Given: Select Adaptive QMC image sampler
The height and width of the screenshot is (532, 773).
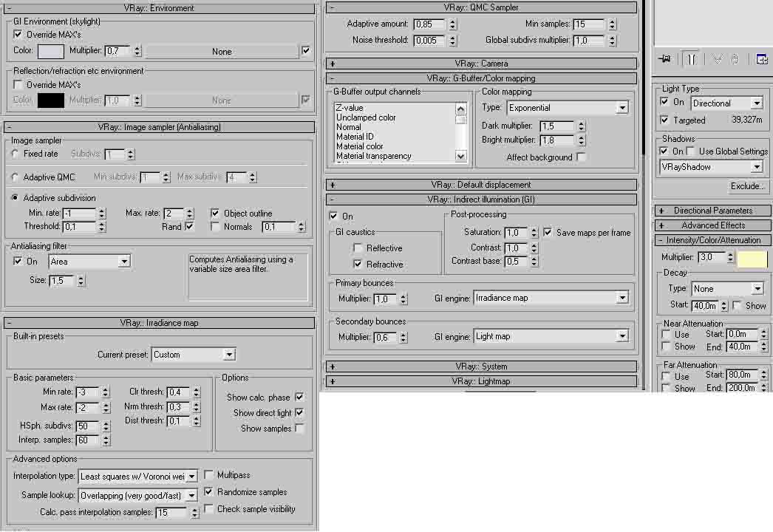Looking at the screenshot, I should point(15,177).
